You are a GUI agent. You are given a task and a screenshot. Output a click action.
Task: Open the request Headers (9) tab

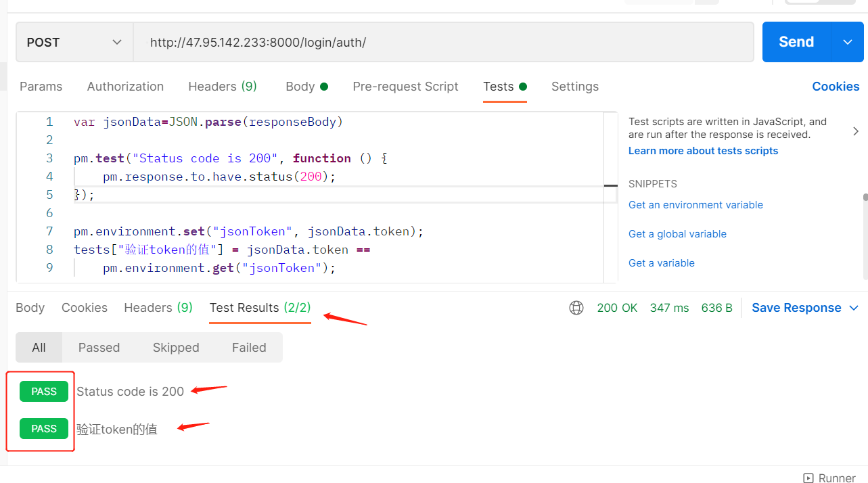pyautogui.click(x=222, y=87)
